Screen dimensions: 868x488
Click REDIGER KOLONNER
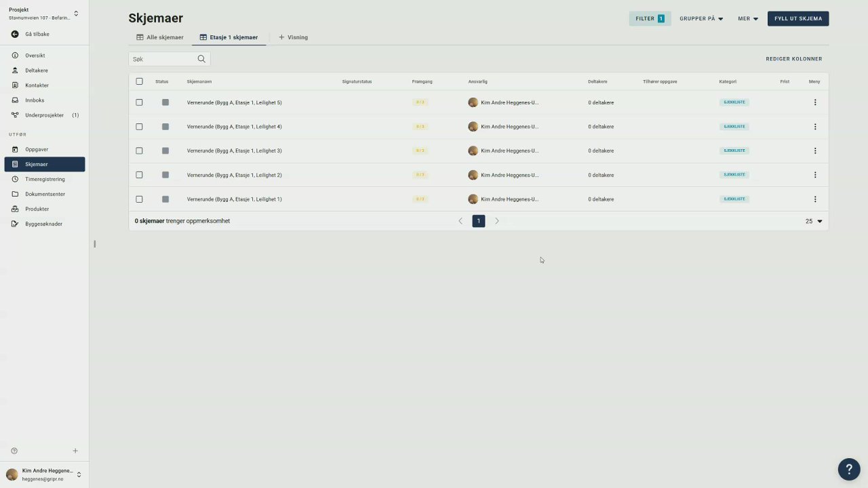[794, 59]
